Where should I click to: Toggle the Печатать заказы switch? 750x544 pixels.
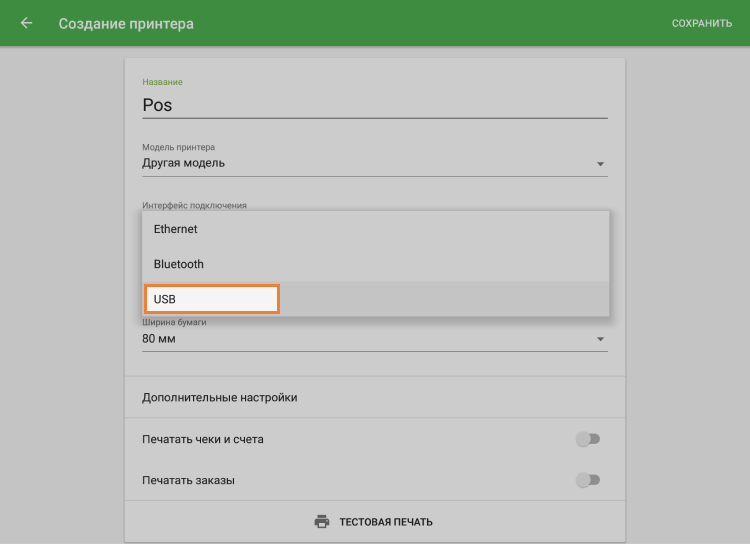pos(588,480)
